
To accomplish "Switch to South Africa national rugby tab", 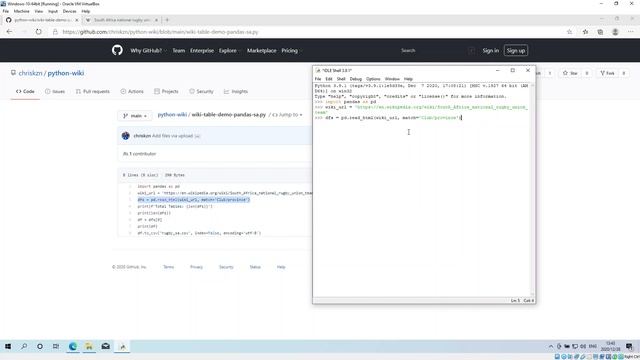I will [x=122, y=20].
